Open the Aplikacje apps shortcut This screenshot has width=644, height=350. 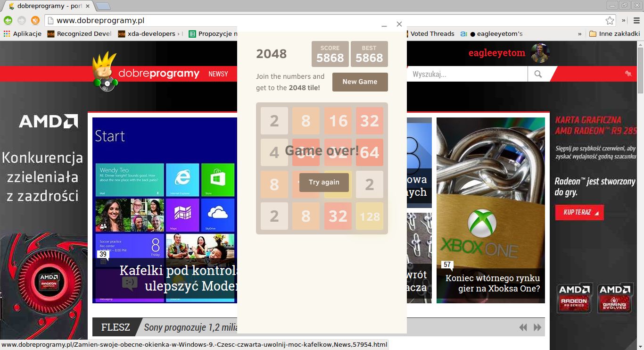(x=23, y=33)
